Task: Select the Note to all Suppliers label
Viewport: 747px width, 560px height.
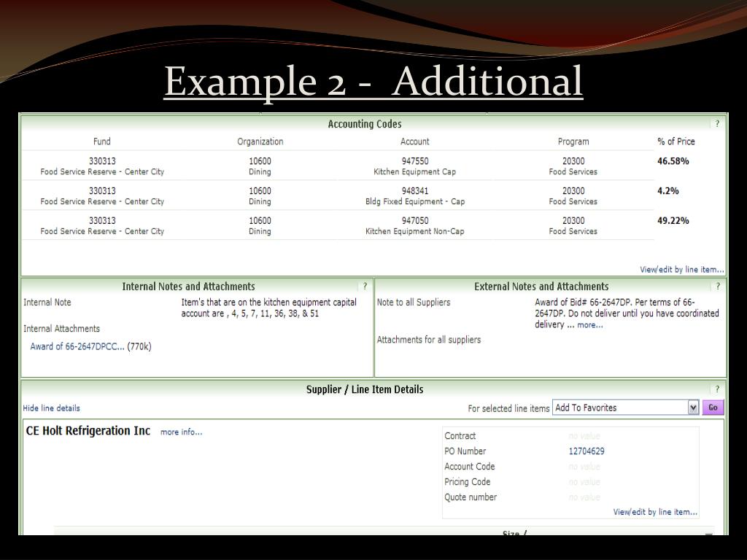Action: tap(414, 303)
